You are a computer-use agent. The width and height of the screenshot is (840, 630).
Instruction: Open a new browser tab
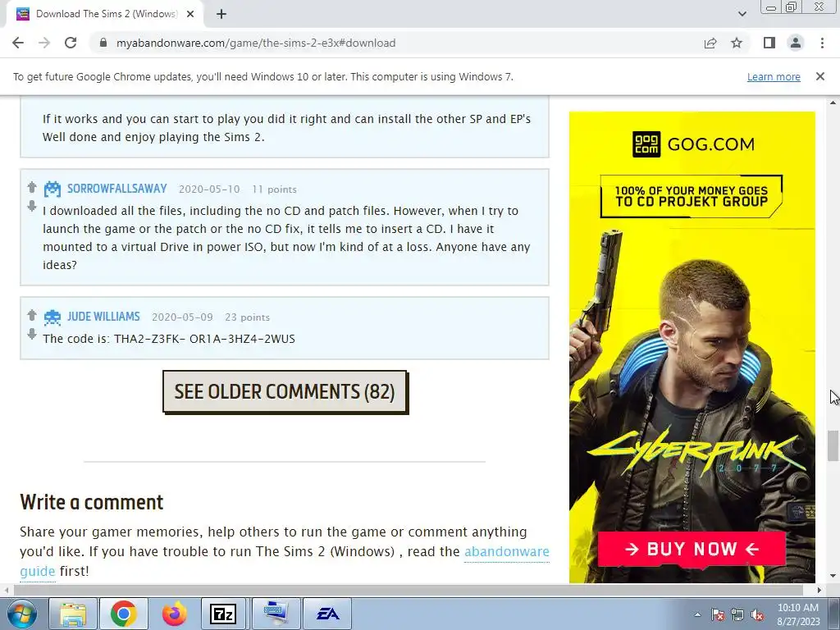pos(221,15)
